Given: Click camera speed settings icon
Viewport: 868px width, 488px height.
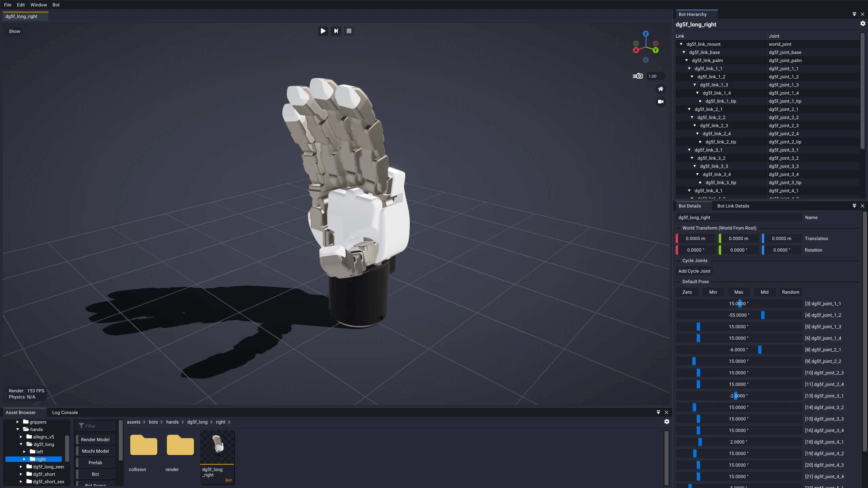Looking at the screenshot, I should (x=637, y=76).
